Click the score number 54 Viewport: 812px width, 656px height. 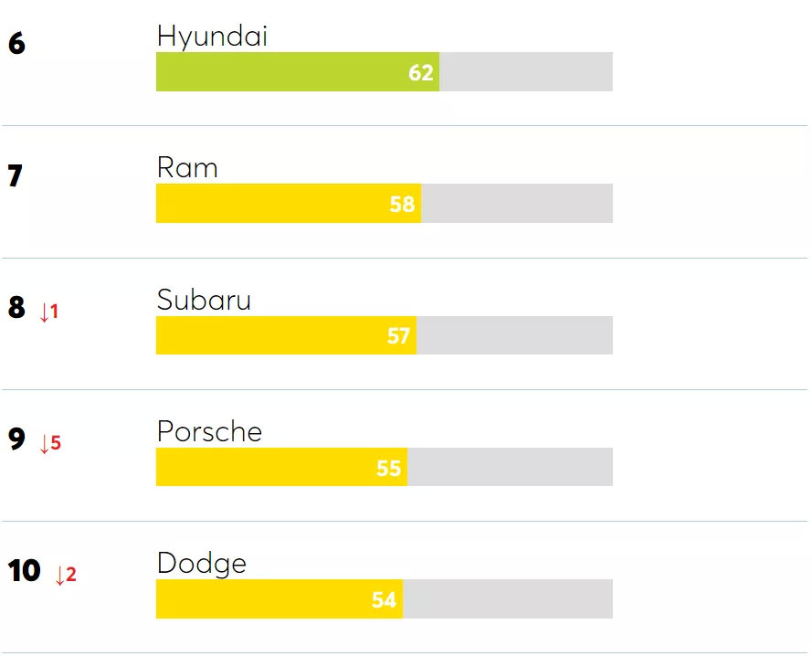coord(384,600)
